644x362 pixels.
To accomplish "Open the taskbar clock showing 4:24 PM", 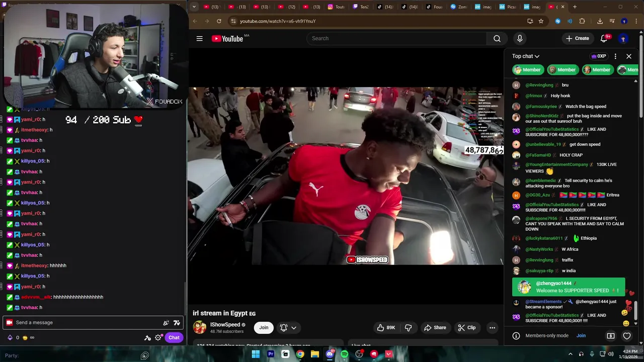I will pos(629,354).
